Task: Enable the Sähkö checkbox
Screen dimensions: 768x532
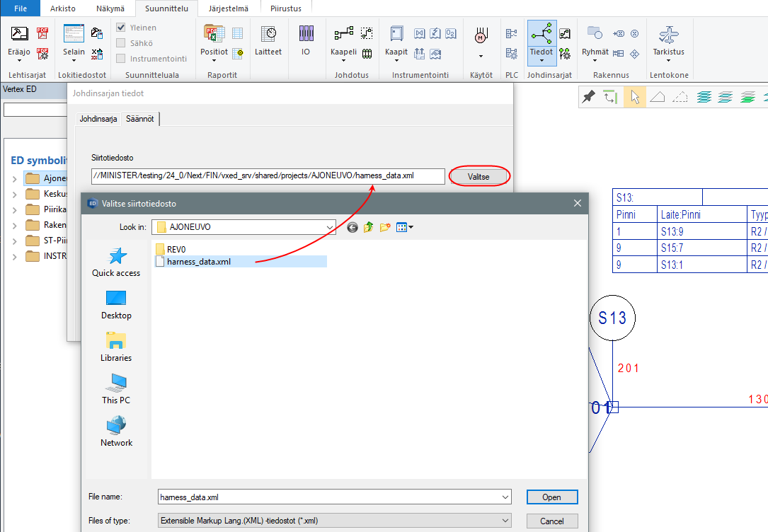Action: (121, 43)
